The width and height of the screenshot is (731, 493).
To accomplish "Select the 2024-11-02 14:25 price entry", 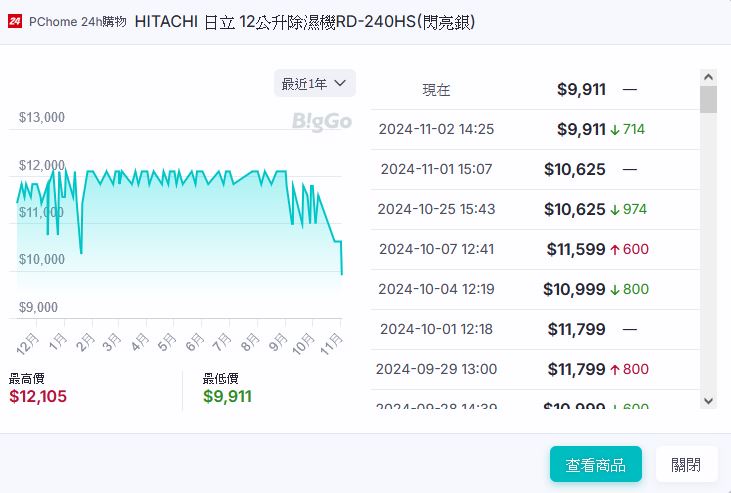I will (x=436, y=129).
